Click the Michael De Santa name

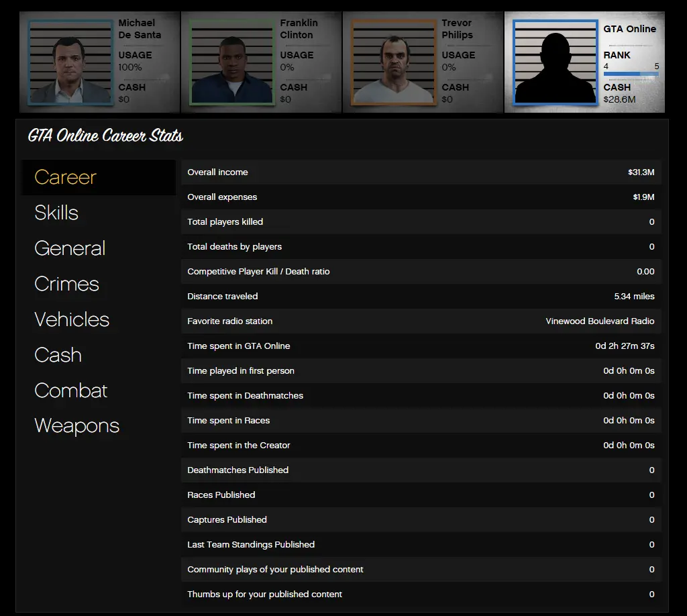(140, 29)
